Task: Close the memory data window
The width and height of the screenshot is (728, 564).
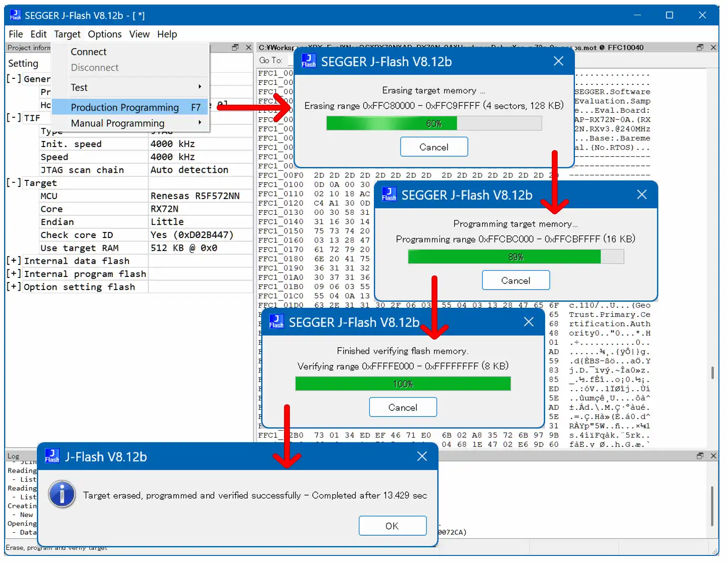Action: tap(713, 48)
